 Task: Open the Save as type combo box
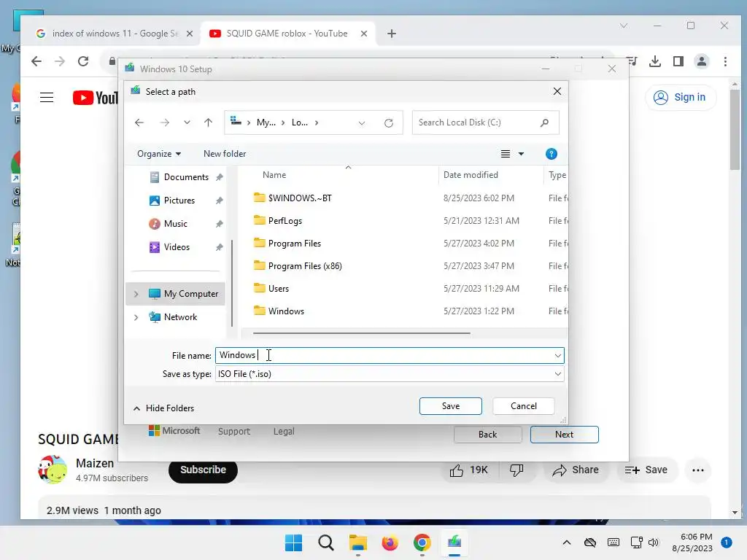point(390,374)
